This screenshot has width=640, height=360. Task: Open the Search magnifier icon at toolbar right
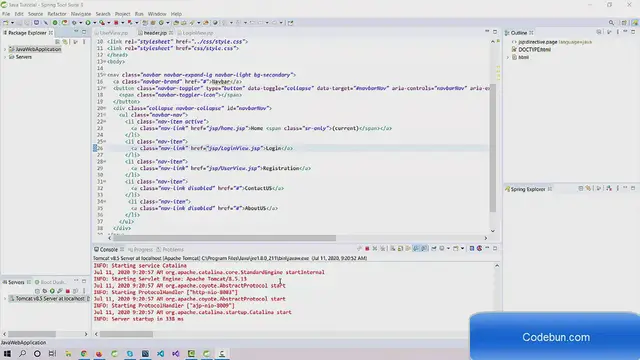click(x=611, y=23)
